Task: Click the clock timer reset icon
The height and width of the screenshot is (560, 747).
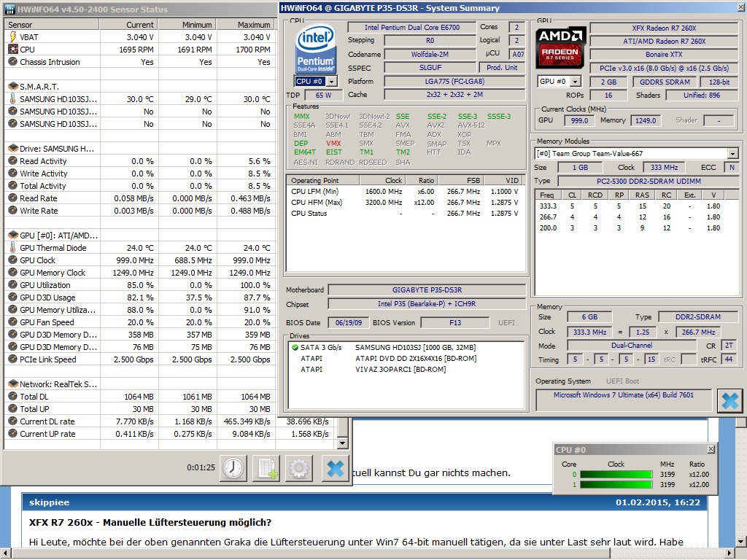Action: pos(233,468)
